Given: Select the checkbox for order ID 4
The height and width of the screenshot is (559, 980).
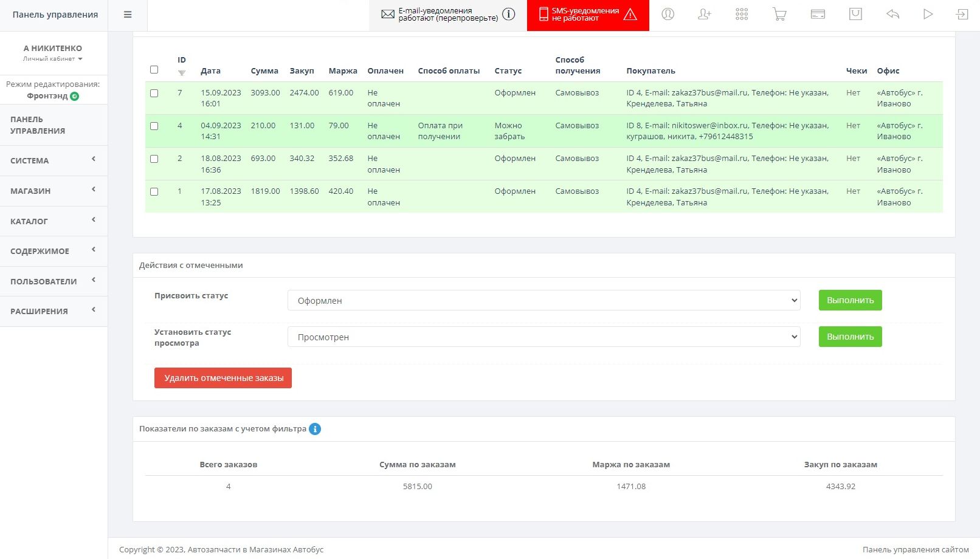Looking at the screenshot, I should (x=154, y=126).
